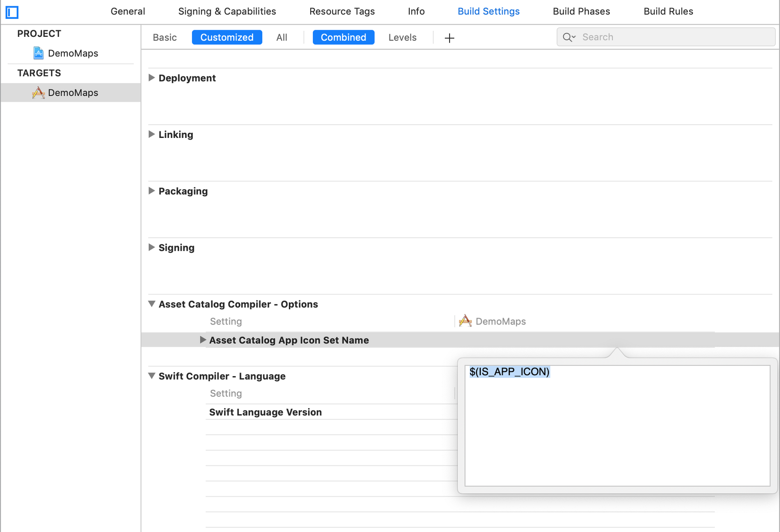This screenshot has width=780, height=532.
Task: Open the Info tab
Action: (416, 11)
